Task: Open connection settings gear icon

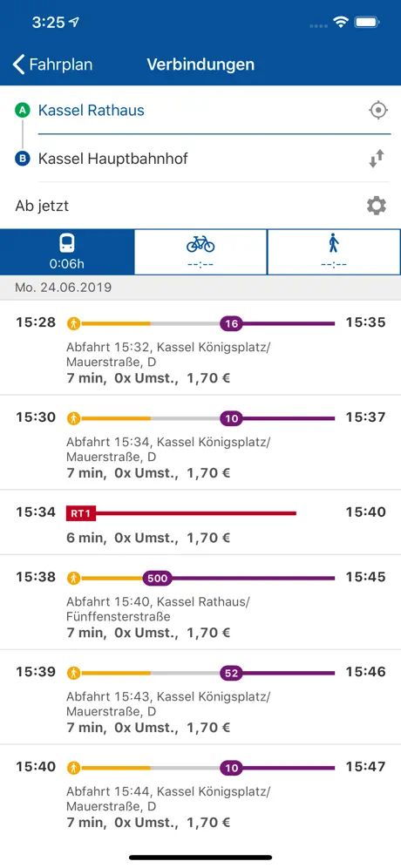Action: point(377,207)
